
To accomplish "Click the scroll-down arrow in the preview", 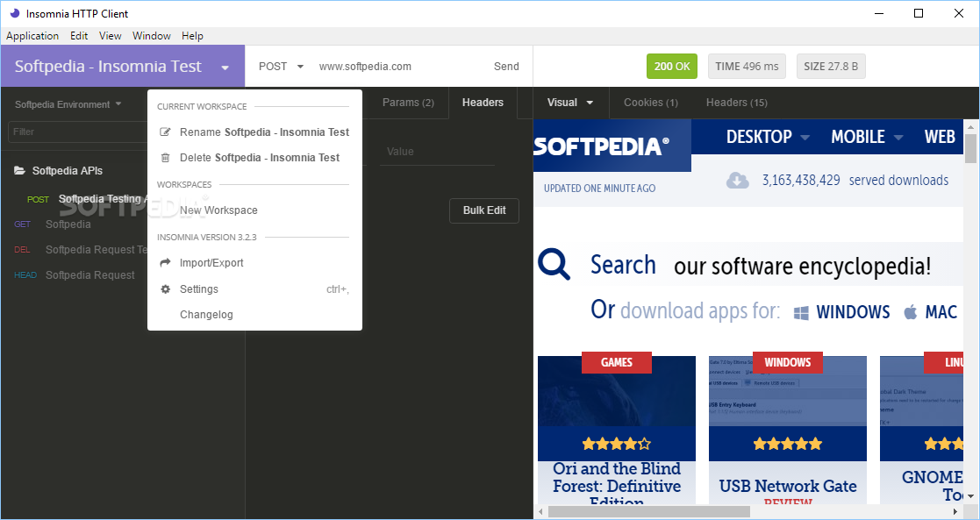I will click(x=970, y=496).
